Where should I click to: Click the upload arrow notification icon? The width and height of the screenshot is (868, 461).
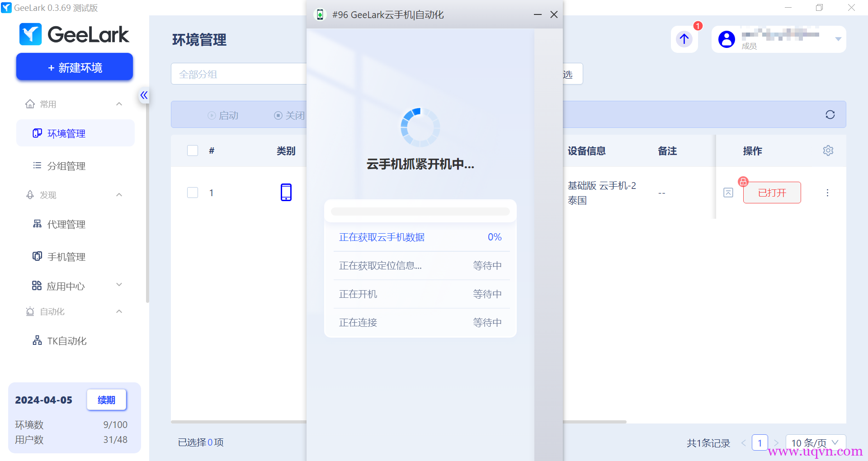[684, 39]
